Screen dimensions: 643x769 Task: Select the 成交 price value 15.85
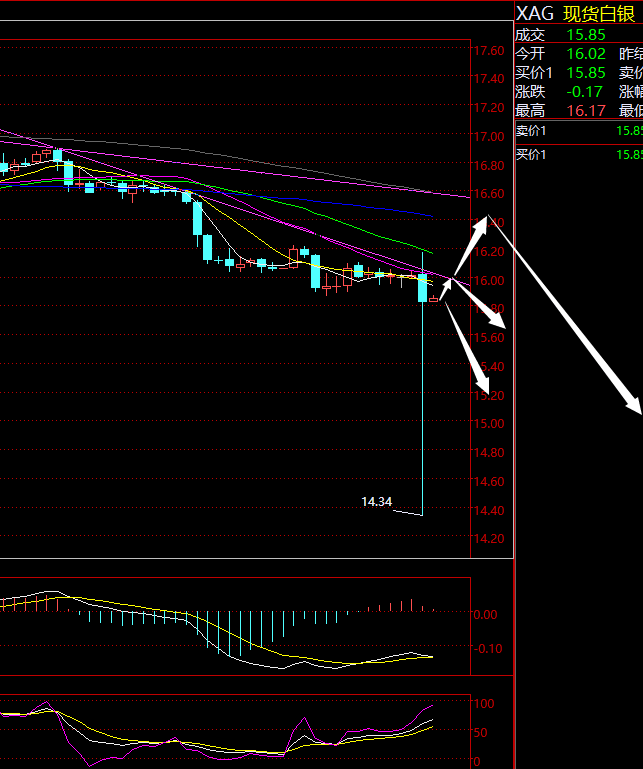(x=586, y=35)
